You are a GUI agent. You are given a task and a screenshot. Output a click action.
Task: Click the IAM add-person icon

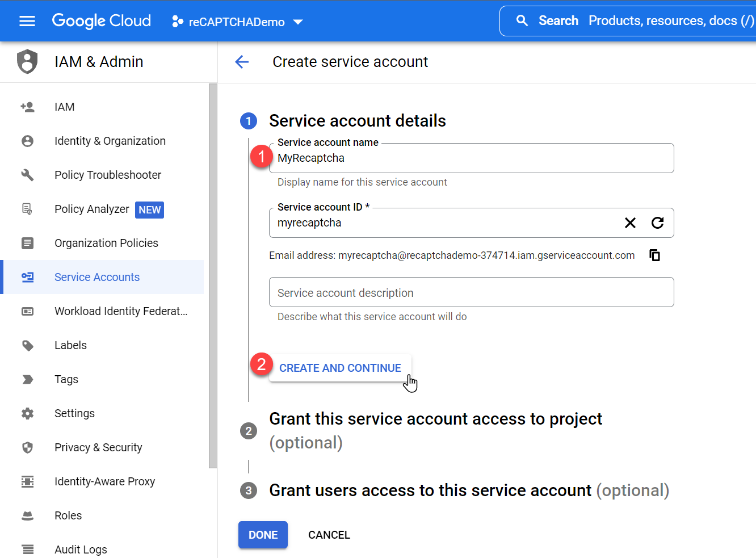[27, 107]
